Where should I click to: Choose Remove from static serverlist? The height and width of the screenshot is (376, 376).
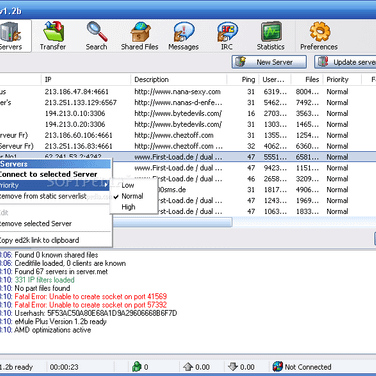[x=55, y=196]
